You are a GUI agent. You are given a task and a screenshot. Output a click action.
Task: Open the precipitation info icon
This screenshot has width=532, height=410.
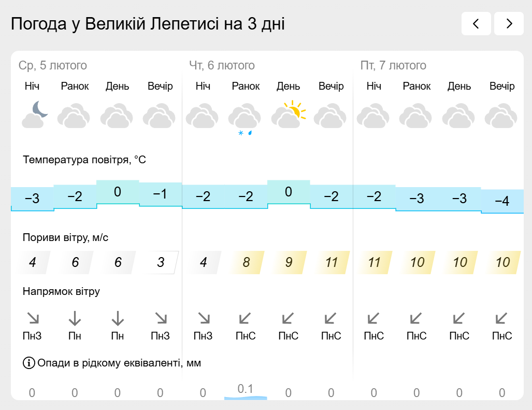tap(29, 363)
